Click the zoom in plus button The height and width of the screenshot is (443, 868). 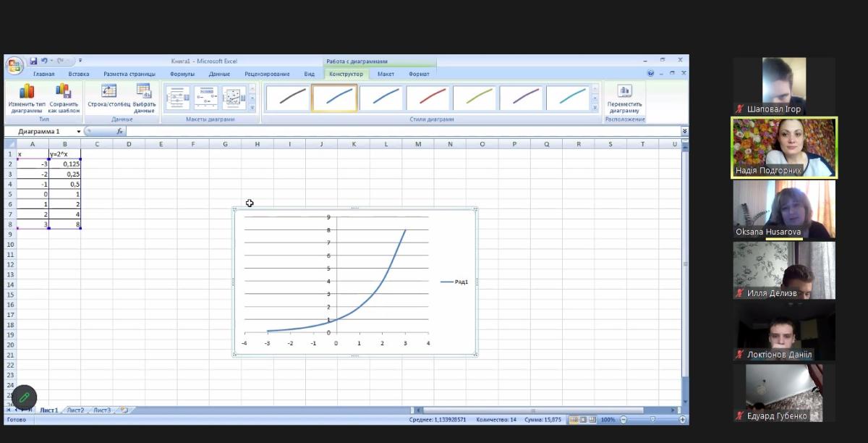(x=682, y=420)
